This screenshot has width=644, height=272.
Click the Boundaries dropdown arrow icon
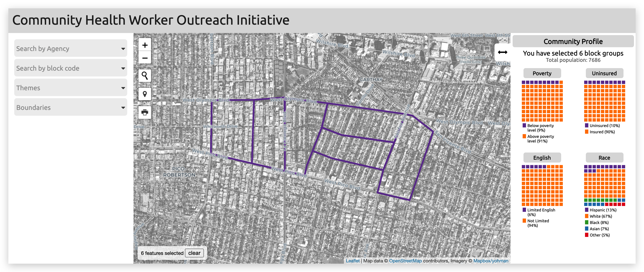(123, 108)
